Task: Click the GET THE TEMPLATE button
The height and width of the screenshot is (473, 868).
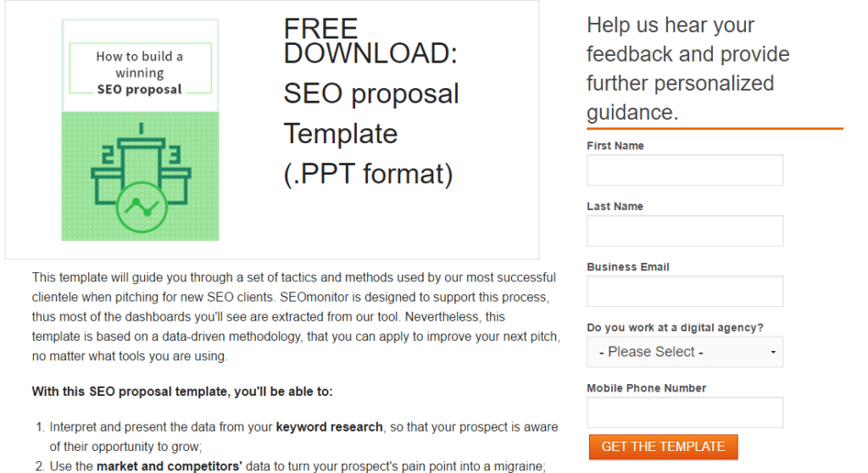Action: pos(663,447)
